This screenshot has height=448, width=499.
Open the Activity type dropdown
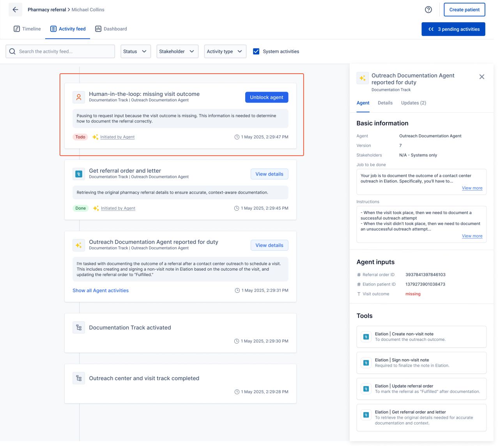[225, 51]
